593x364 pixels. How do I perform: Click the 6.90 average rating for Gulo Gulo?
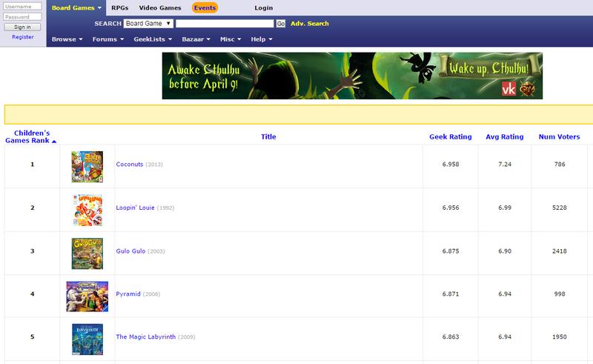point(505,251)
